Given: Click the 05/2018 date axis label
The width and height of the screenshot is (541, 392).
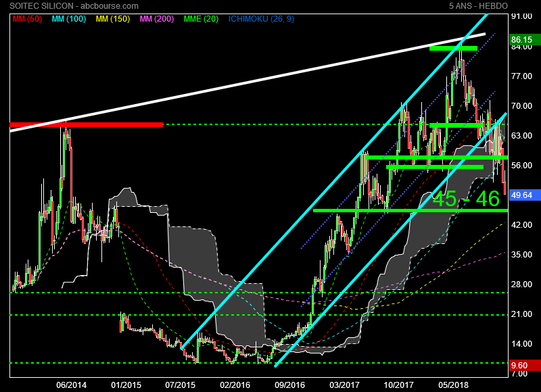Looking at the screenshot, I should tap(453, 385).
